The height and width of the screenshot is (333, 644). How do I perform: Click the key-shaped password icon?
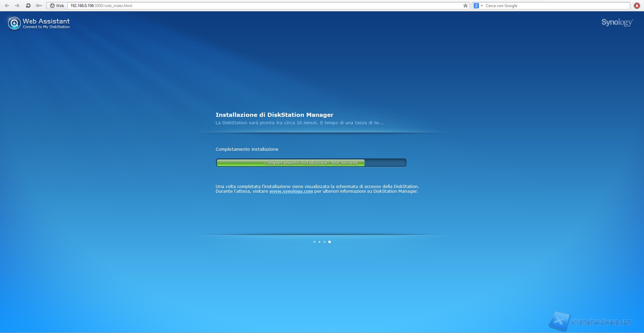(39, 6)
